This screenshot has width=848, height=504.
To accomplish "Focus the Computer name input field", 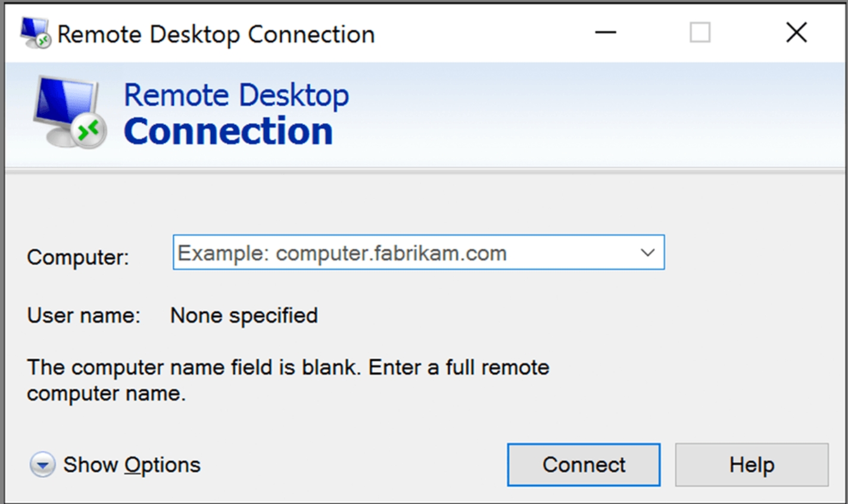I will tap(419, 252).
